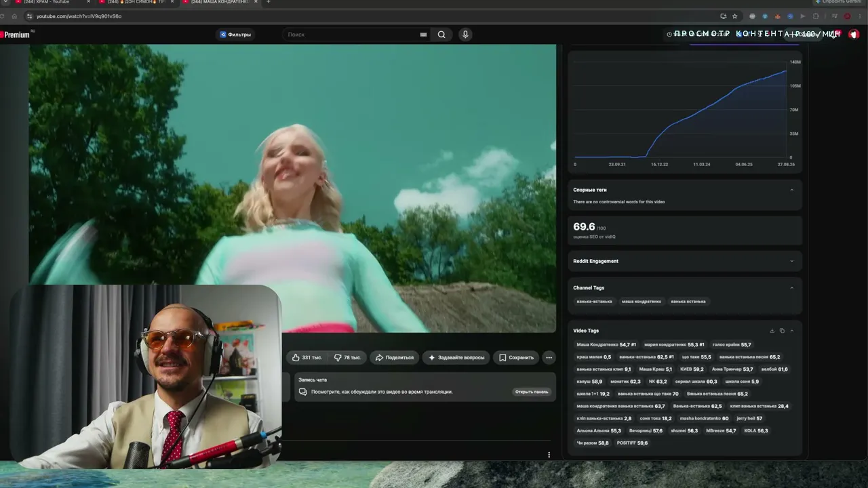The image size is (868, 488).
Task: Select video tag 'MBreeze 54,7'
Action: pyautogui.click(x=721, y=430)
